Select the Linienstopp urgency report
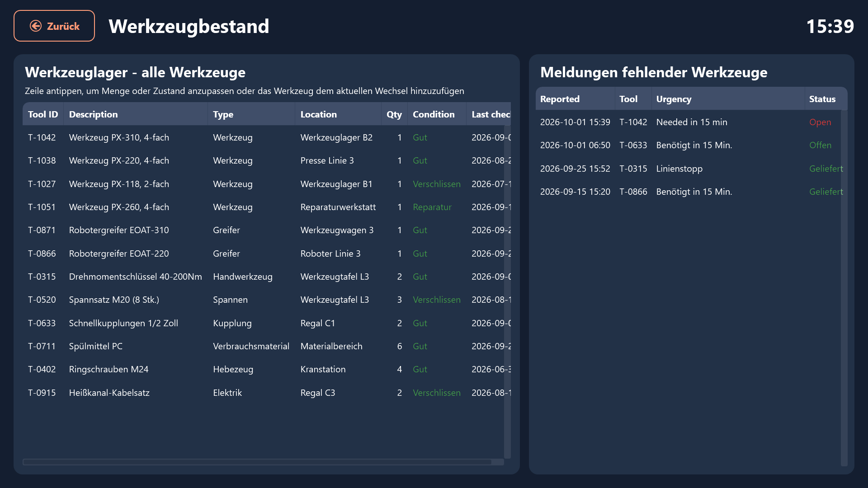The image size is (868, 488). [x=692, y=169]
